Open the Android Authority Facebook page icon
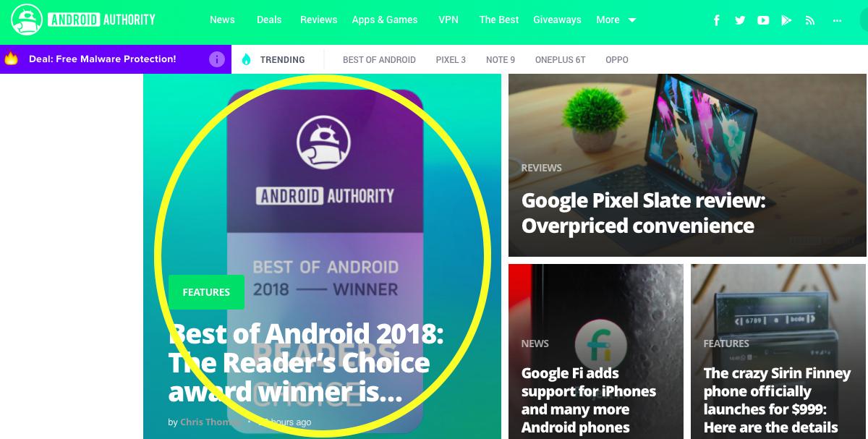Screen dimensions: 868x439 tap(717, 20)
